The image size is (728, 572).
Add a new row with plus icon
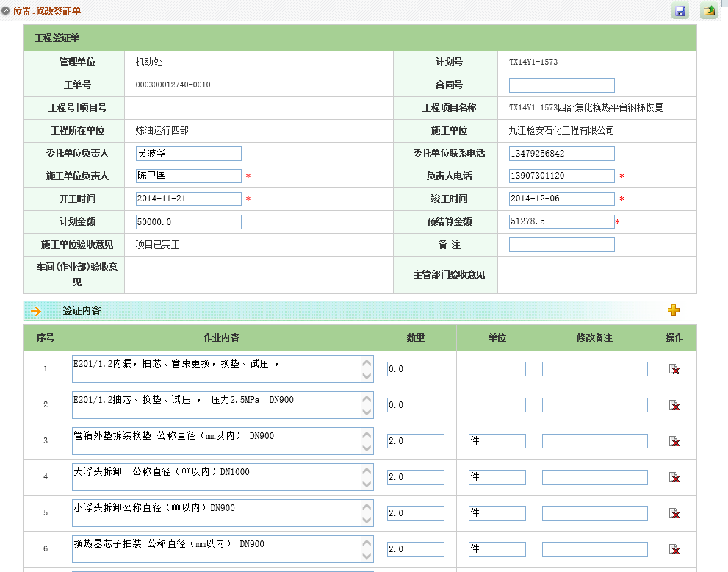[x=674, y=310]
